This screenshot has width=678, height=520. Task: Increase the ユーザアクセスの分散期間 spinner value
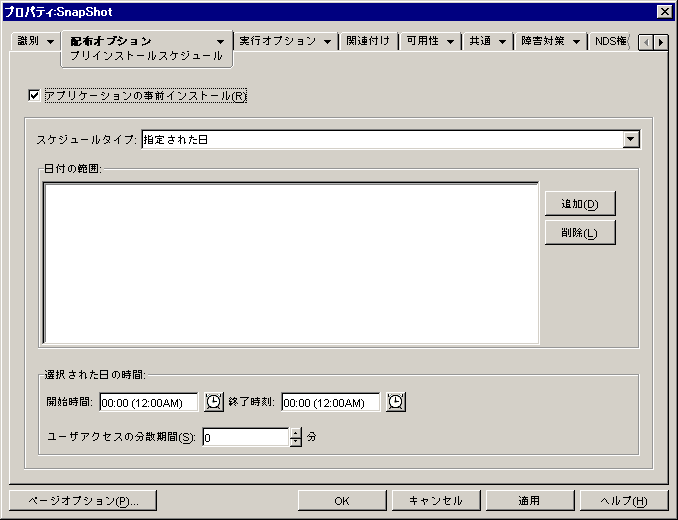point(296,432)
